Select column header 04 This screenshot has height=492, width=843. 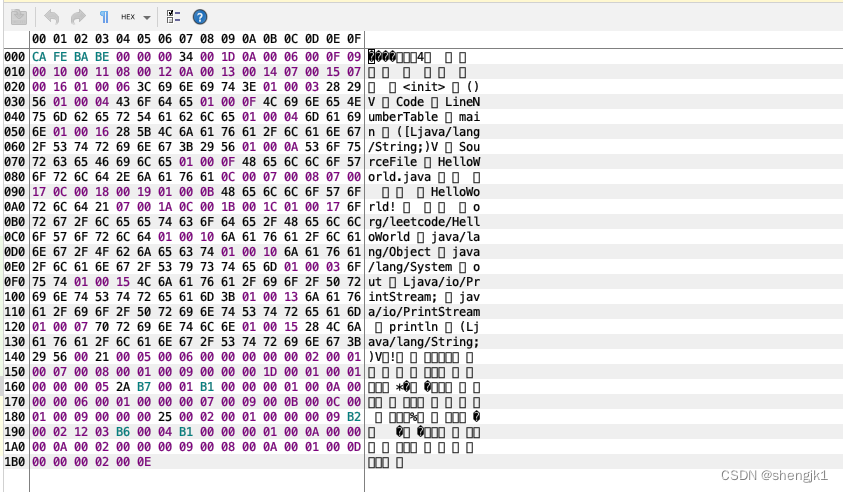point(123,39)
